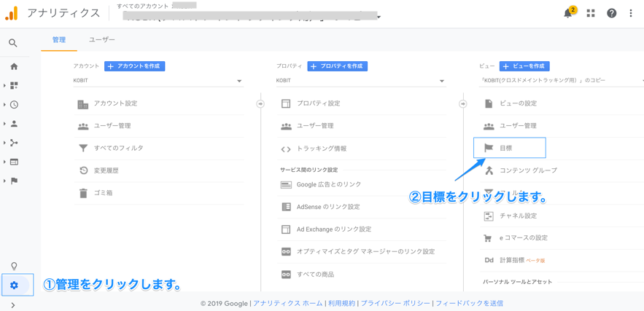644x311 pixels.
Task: Click the search magnifier in sidebar
Action: pos(13,43)
